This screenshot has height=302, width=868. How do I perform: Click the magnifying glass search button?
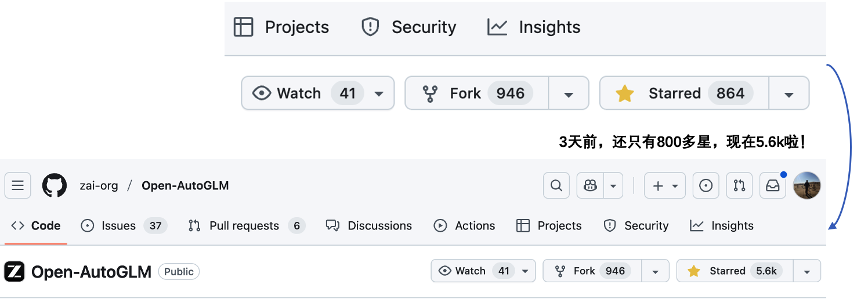coord(556,186)
